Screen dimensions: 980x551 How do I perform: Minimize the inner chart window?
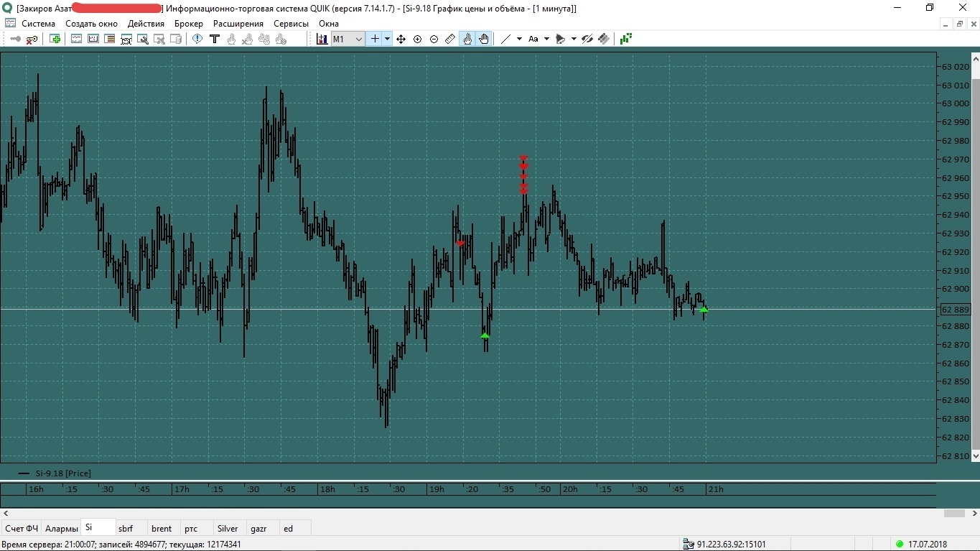tap(947, 24)
